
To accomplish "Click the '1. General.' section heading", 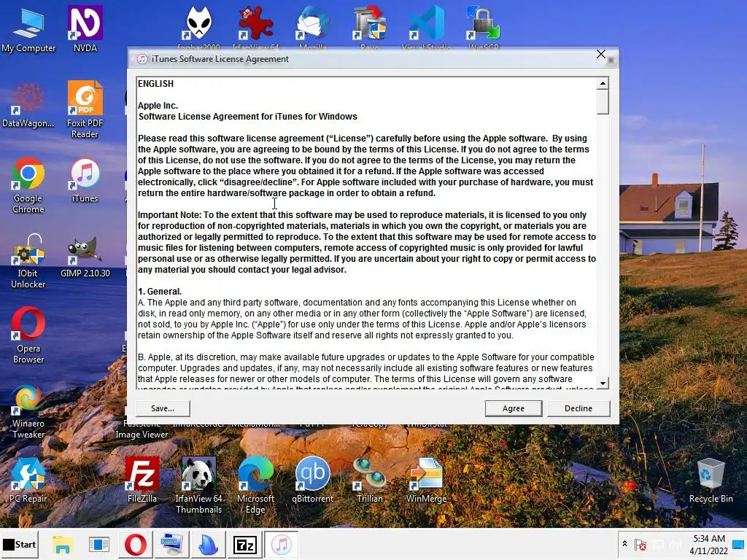I will (x=160, y=292).
